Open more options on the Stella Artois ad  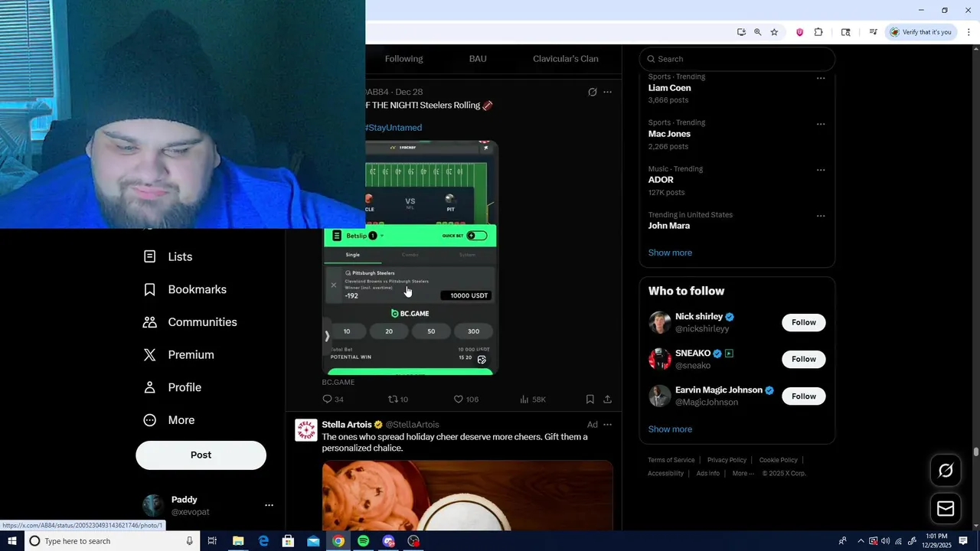click(607, 425)
